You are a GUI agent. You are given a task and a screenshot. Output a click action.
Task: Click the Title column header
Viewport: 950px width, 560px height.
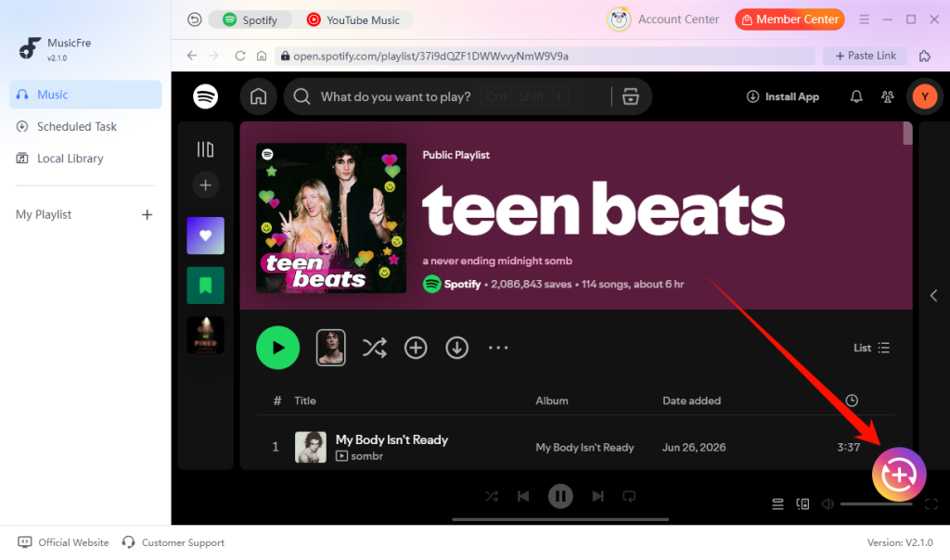pyautogui.click(x=304, y=401)
